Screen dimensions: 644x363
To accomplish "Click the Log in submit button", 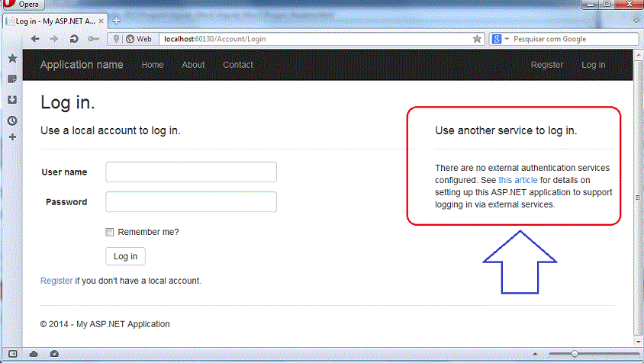I will tap(125, 256).
